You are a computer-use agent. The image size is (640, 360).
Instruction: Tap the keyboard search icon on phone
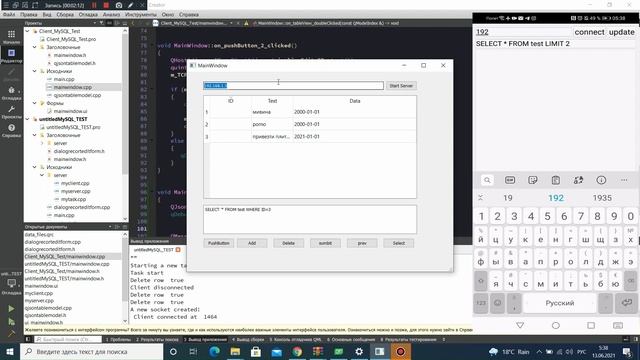(487, 180)
